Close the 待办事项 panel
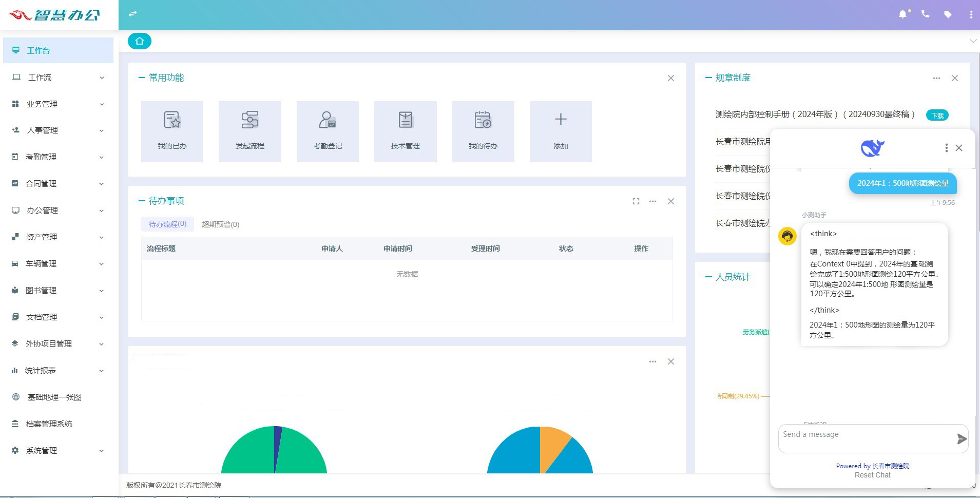980x498 pixels. pos(671,201)
